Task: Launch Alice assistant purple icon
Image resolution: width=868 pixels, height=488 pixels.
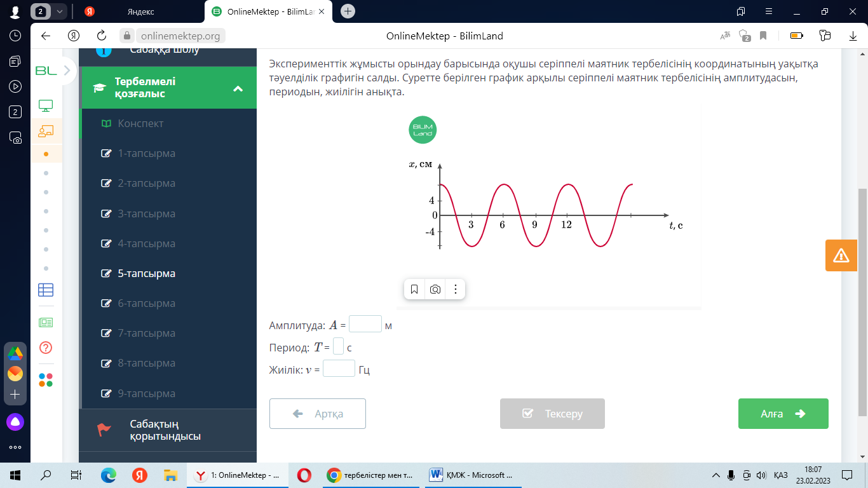Action: pyautogui.click(x=15, y=421)
